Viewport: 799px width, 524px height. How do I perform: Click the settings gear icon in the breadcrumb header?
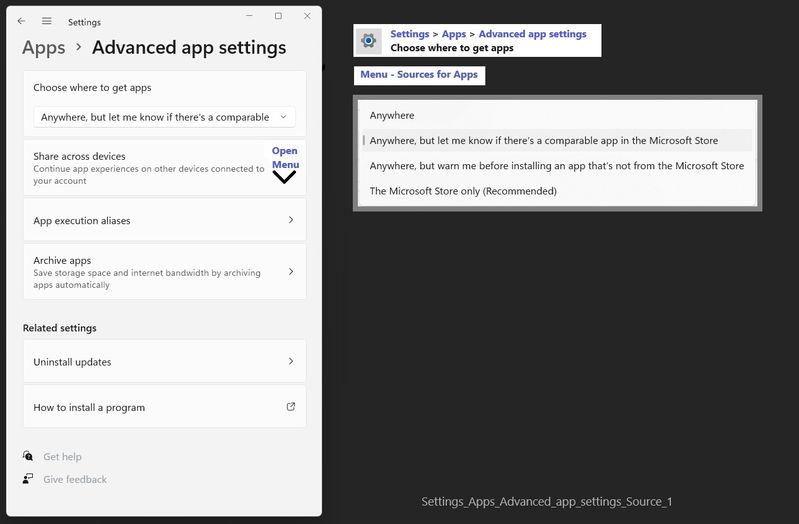(x=368, y=40)
